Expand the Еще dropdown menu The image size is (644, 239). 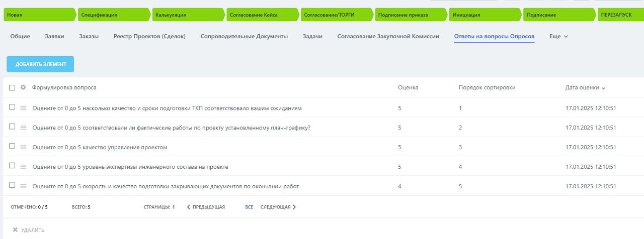(x=558, y=37)
